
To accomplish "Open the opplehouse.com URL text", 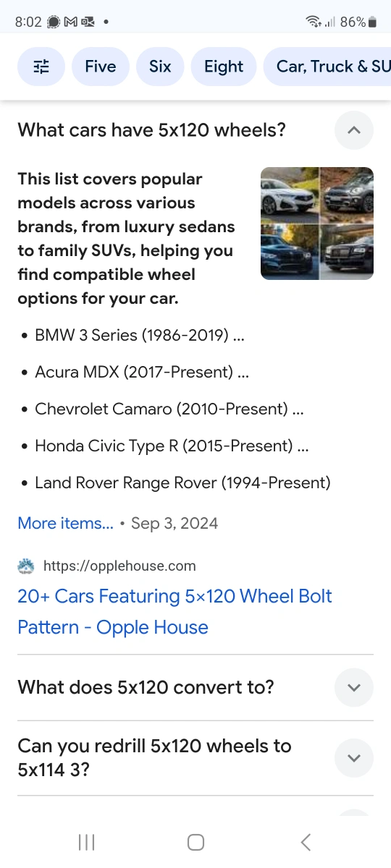I will [x=119, y=566].
